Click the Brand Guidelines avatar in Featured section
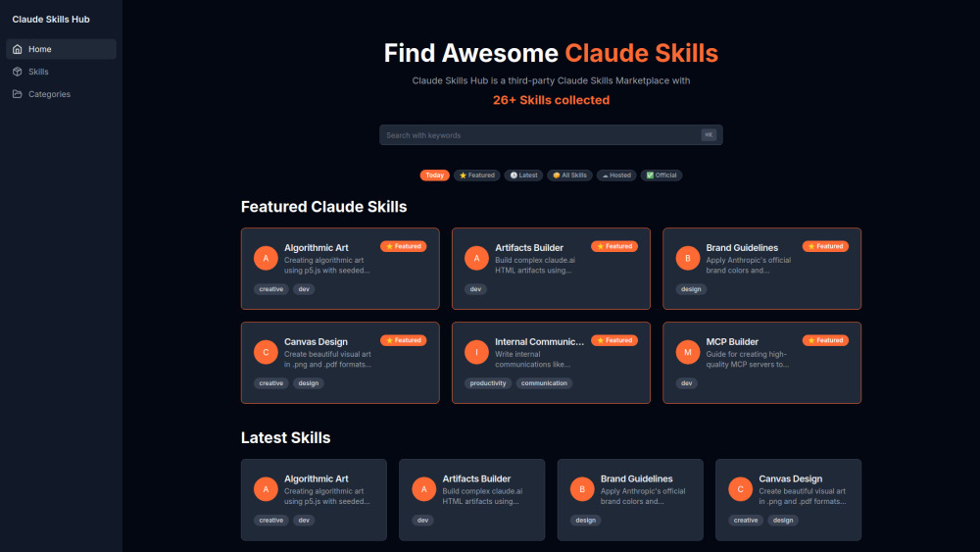Viewport: 980px width, 552px height. click(688, 258)
